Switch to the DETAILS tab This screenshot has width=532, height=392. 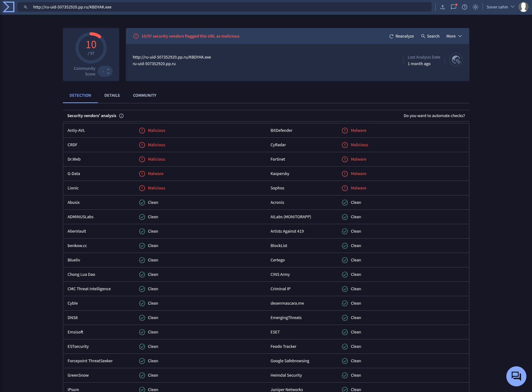(x=112, y=95)
